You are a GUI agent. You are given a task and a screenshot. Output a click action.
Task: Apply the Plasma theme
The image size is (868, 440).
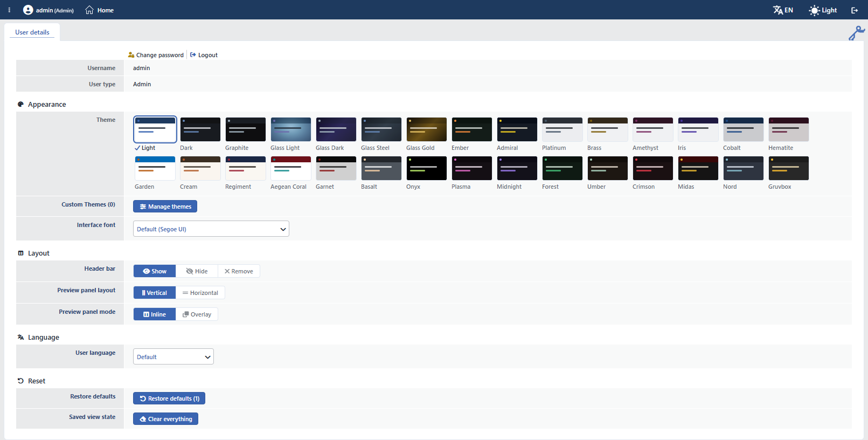pos(472,168)
